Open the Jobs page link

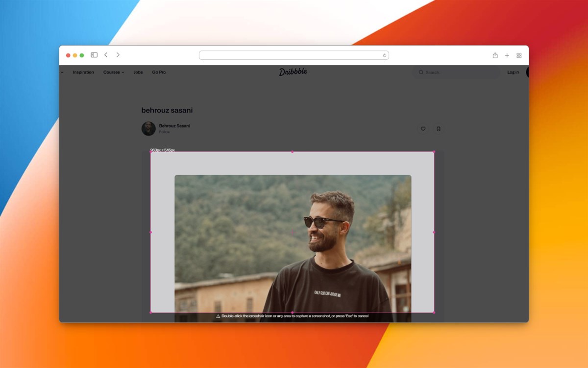[138, 72]
